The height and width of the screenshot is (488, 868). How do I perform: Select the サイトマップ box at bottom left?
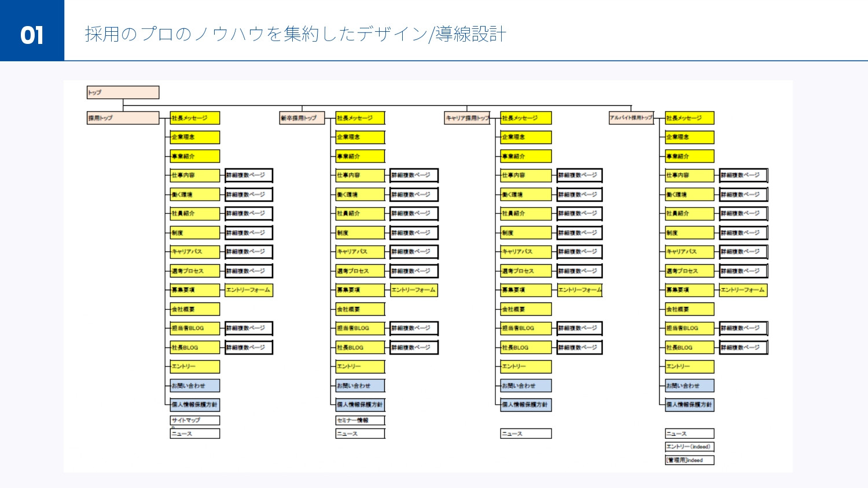(x=194, y=420)
